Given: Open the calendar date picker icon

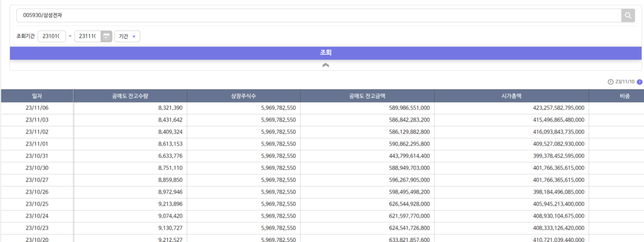Looking at the screenshot, I should (x=107, y=36).
